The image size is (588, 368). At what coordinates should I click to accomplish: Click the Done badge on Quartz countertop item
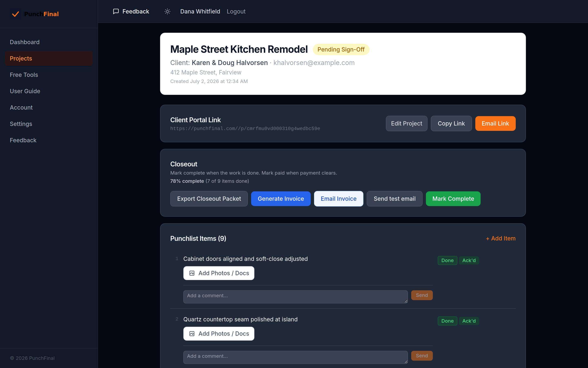[x=447, y=321]
